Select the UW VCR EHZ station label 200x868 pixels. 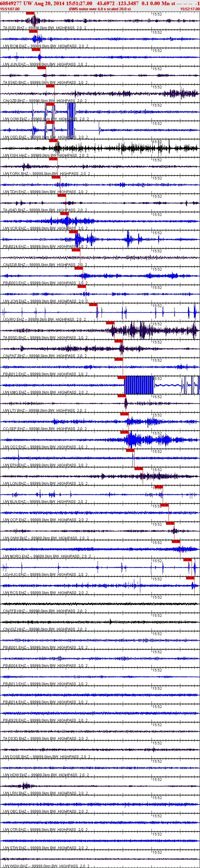pyautogui.click(x=45, y=228)
